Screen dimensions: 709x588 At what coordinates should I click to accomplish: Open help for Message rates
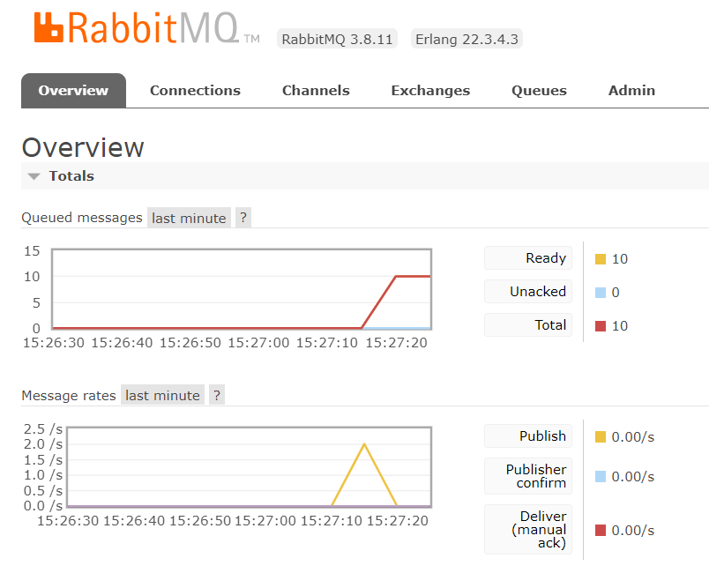[x=217, y=396]
